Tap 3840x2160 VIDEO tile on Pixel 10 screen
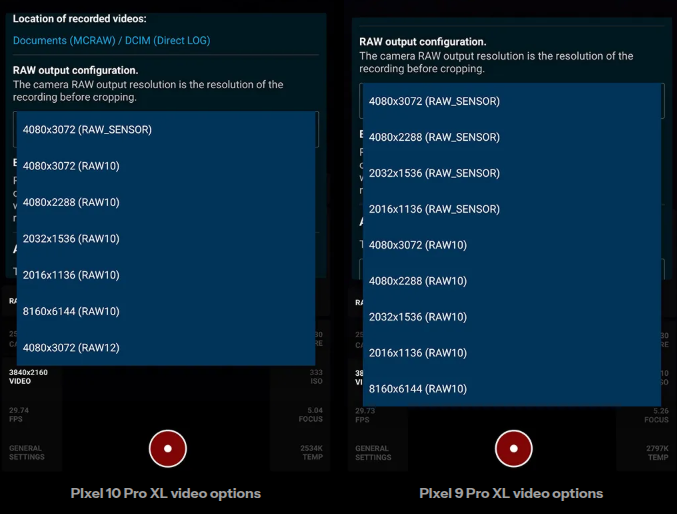The width and height of the screenshot is (677, 514). tap(28, 377)
